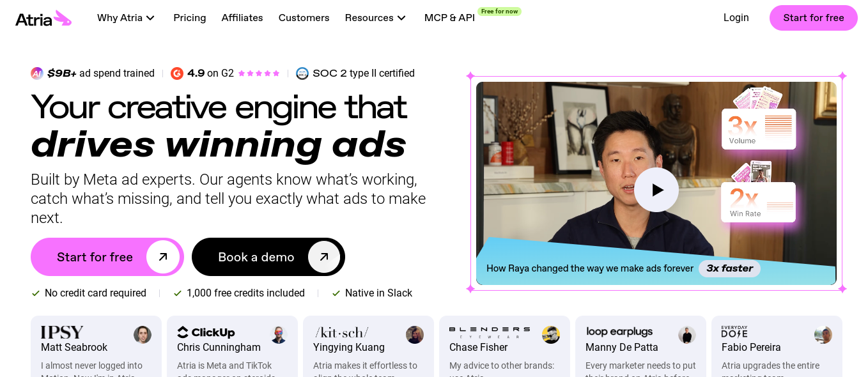
Task: Click the '3x faster' pill label
Action: 729,268
